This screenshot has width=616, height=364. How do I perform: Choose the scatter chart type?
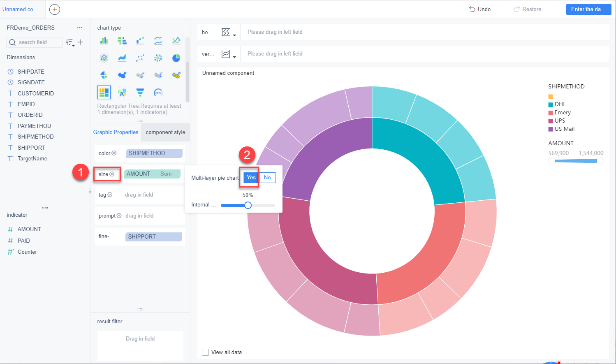(140, 58)
